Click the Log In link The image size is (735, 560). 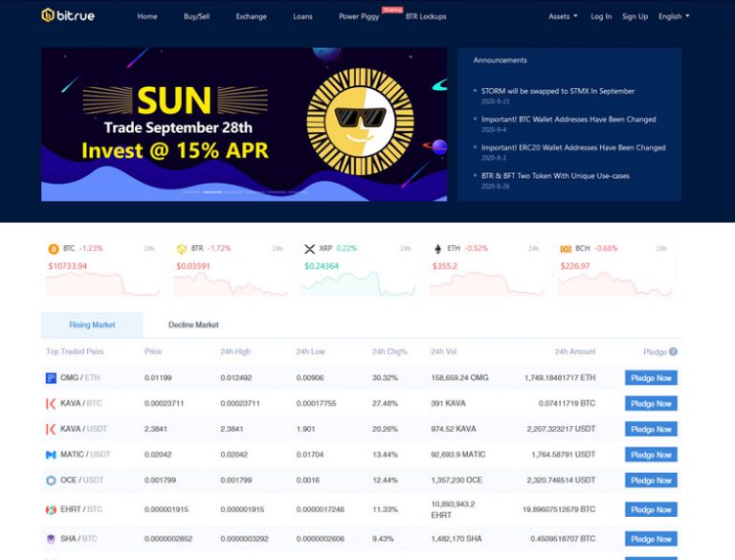pos(601,16)
